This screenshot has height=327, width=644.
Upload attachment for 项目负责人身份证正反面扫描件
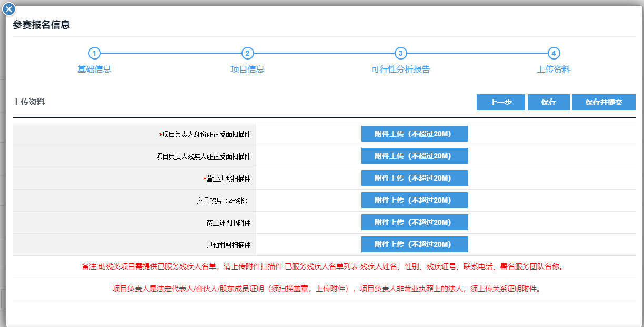pyautogui.click(x=415, y=134)
